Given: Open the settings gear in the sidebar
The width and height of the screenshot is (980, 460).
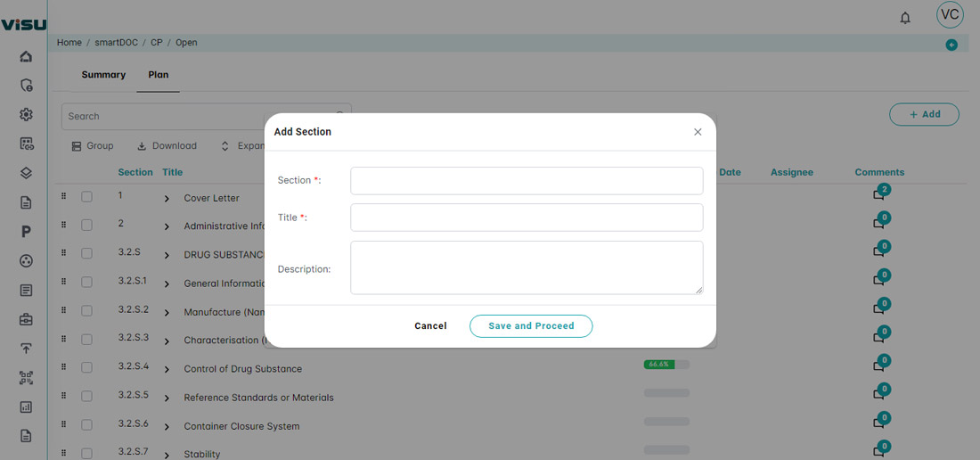Looking at the screenshot, I should pos(26,115).
